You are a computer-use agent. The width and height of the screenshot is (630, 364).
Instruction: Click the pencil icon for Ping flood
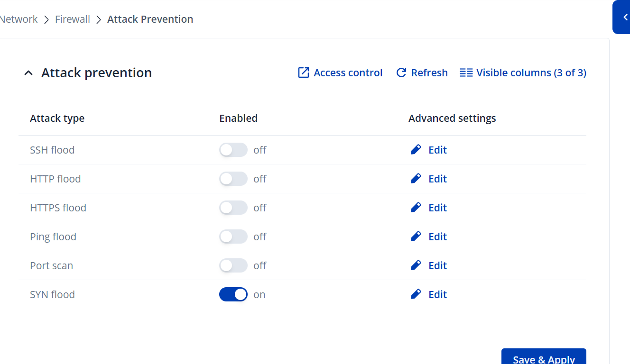pyautogui.click(x=416, y=237)
